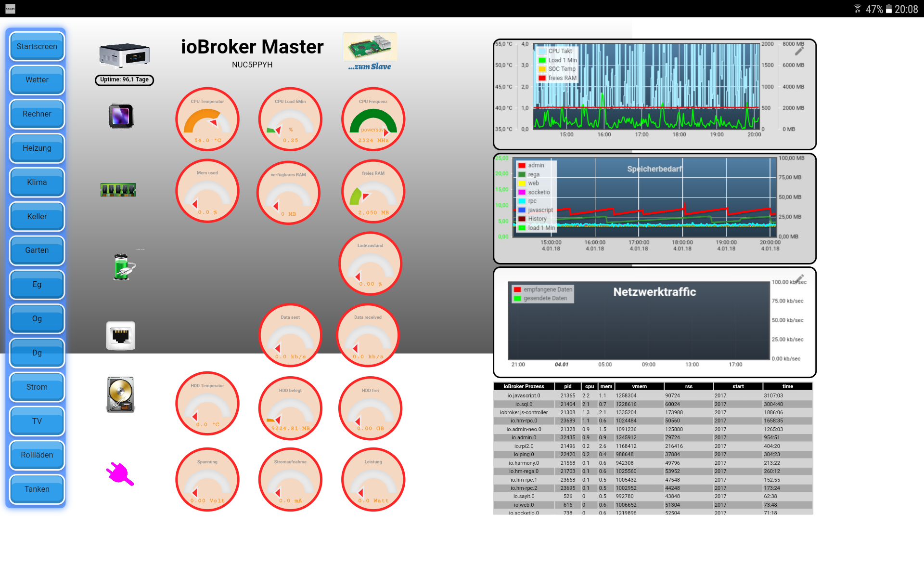Toggle socketio series in Speicherbedarf legend

tap(534, 192)
